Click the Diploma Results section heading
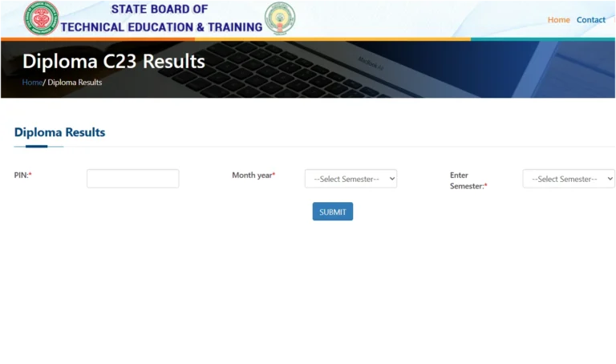 click(x=59, y=132)
